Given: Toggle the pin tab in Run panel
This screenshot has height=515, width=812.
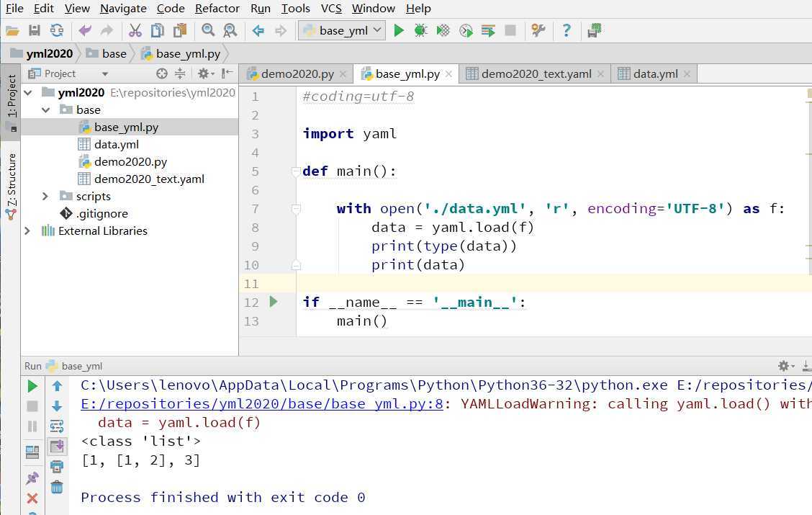Looking at the screenshot, I should [32, 478].
